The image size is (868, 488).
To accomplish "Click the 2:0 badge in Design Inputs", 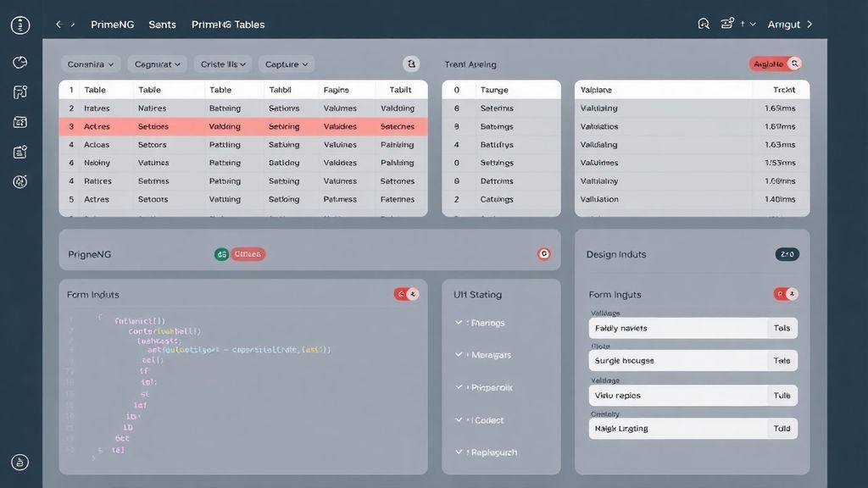I will [x=787, y=253].
